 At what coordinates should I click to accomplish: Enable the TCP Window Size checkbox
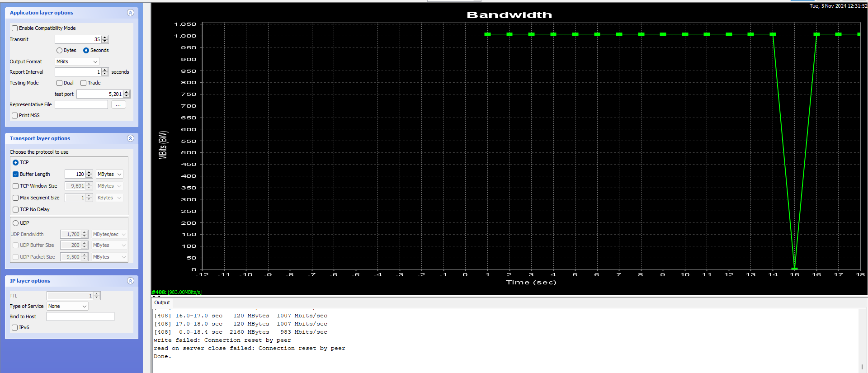(x=15, y=186)
